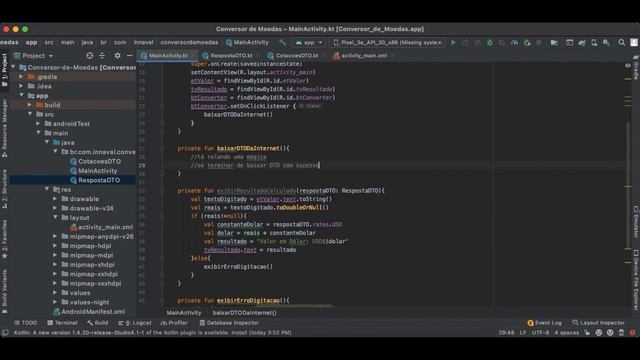Click the locate target icon in Project panel
The height and width of the screenshot is (360, 640).
click(x=89, y=56)
